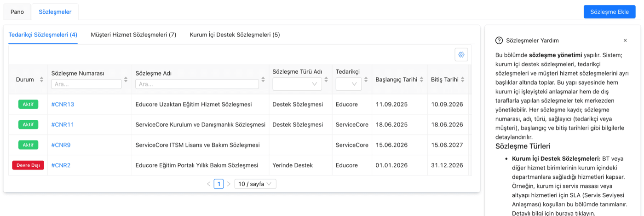Click the Sözleşme Türleri heading
Viewport: 644px width, 216px height.
523,146
